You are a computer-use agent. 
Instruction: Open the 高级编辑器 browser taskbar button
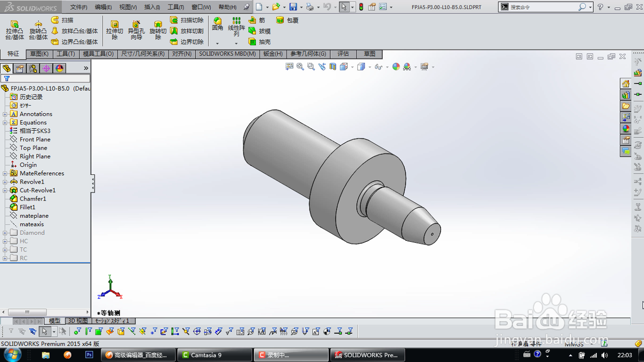coord(138,355)
